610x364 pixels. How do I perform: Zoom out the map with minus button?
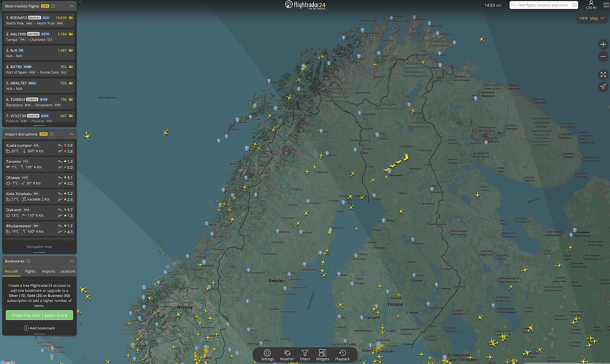pyautogui.click(x=603, y=56)
